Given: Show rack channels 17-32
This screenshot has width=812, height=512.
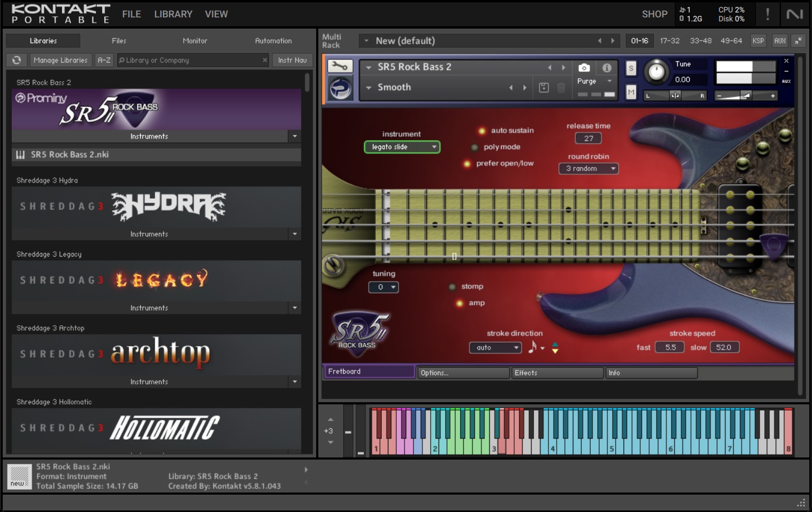Looking at the screenshot, I should point(670,41).
